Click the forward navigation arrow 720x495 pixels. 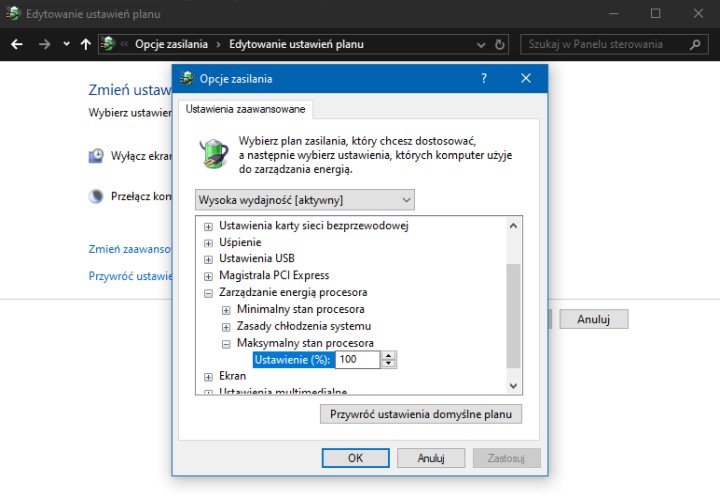[44, 44]
